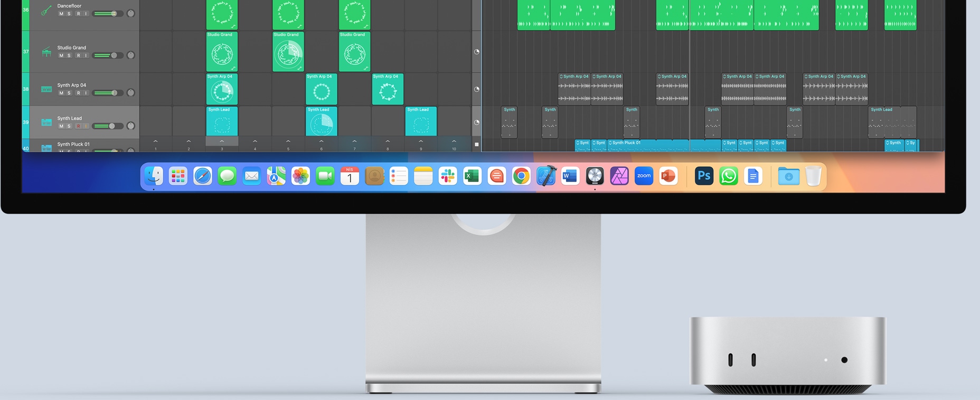980x400 pixels.
Task: Select track number 37 header
Action: click(25, 52)
